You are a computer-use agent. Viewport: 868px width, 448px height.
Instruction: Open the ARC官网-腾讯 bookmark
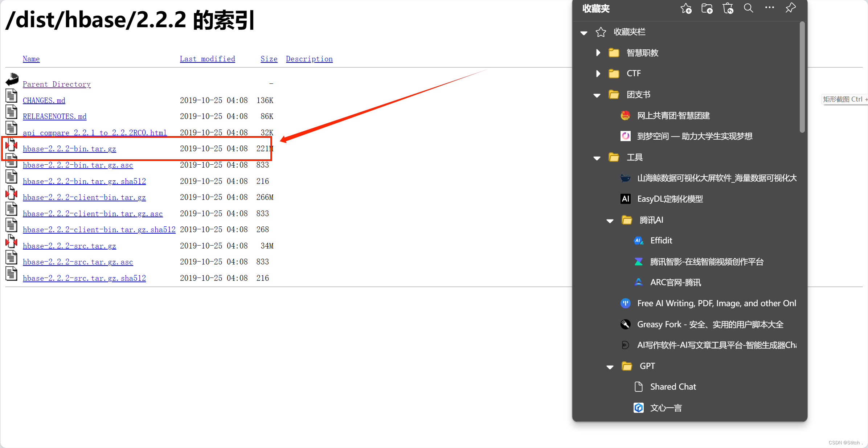[675, 282]
